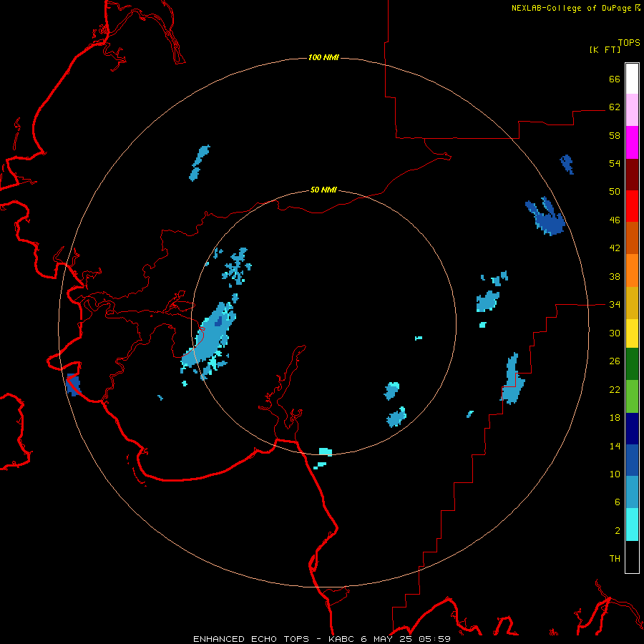Image resolution: width=644 pixels, height=644 pixels.
Task: Click the legend value 26
Action: pyautogui.click(x=615, y=361)
